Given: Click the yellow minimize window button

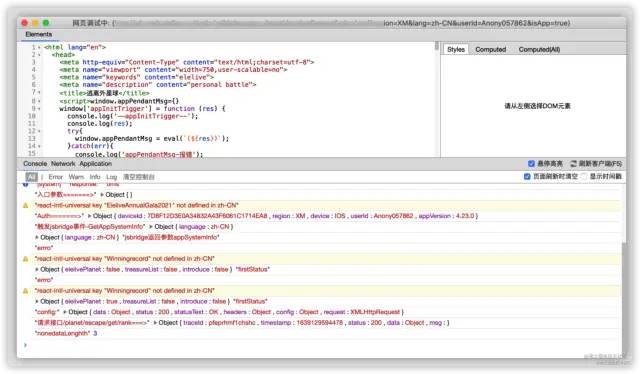Looking at the screenshot, I should tap(35, 23).
